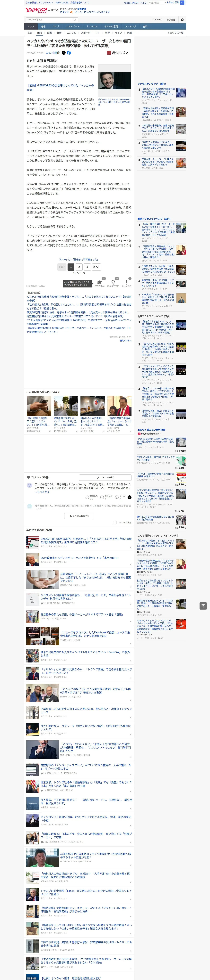Share article on X via header icon
The image size is (210, 980).
[x=64, y=53]
